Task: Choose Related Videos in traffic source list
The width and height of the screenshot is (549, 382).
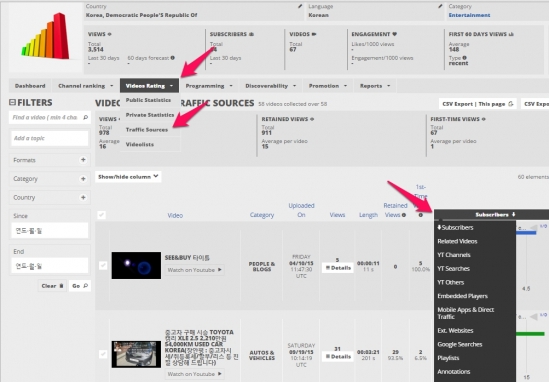Action: [457, 241]
